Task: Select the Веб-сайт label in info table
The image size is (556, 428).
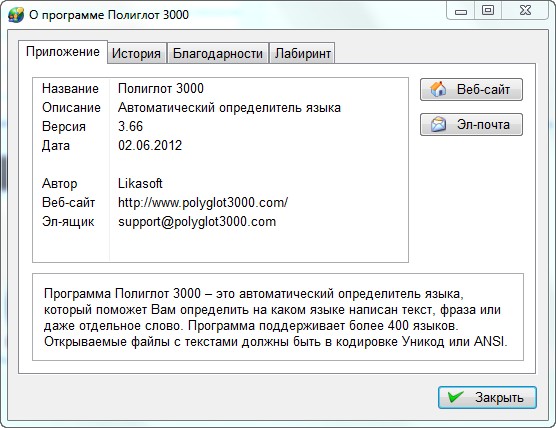Action: (x=68, y=202)
